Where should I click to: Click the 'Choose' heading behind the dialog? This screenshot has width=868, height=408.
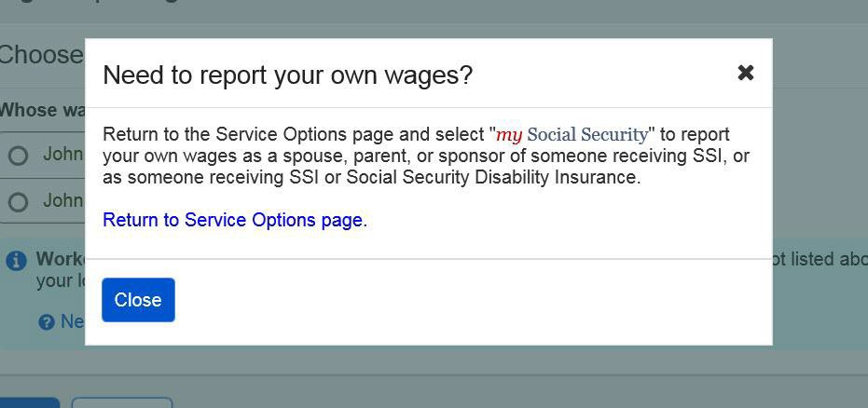(41, 55)
